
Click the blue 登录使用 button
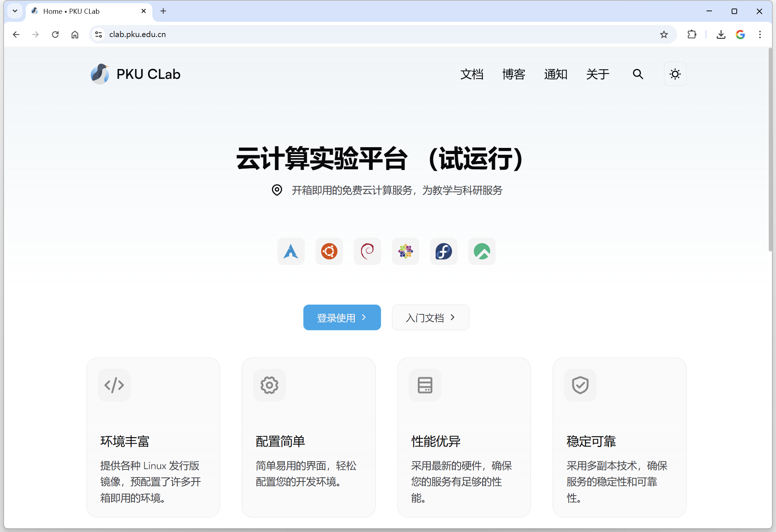pos(342,318)
